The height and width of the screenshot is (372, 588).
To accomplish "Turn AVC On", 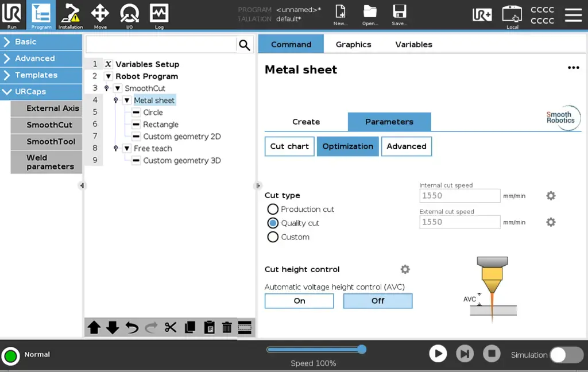I will tap(299, 301).
